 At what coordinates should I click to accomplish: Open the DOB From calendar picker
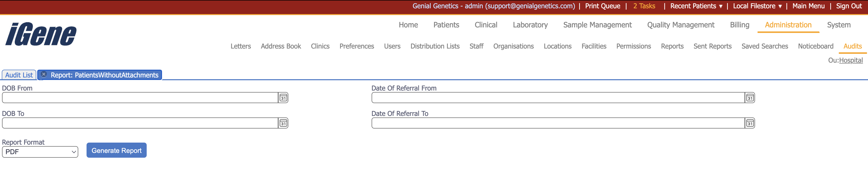284,98
